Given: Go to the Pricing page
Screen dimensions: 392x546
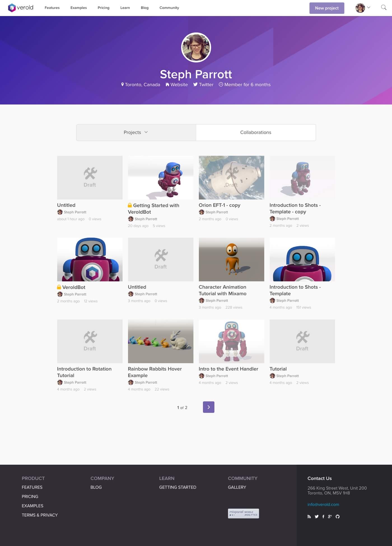Looking at the screenshot, I should coord(104,8).
